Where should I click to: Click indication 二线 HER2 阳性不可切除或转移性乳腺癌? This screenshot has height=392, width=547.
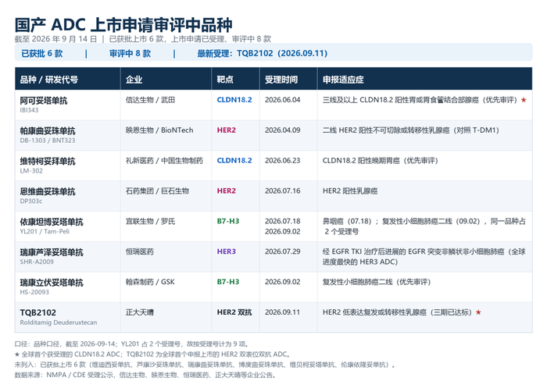[386, 130]
